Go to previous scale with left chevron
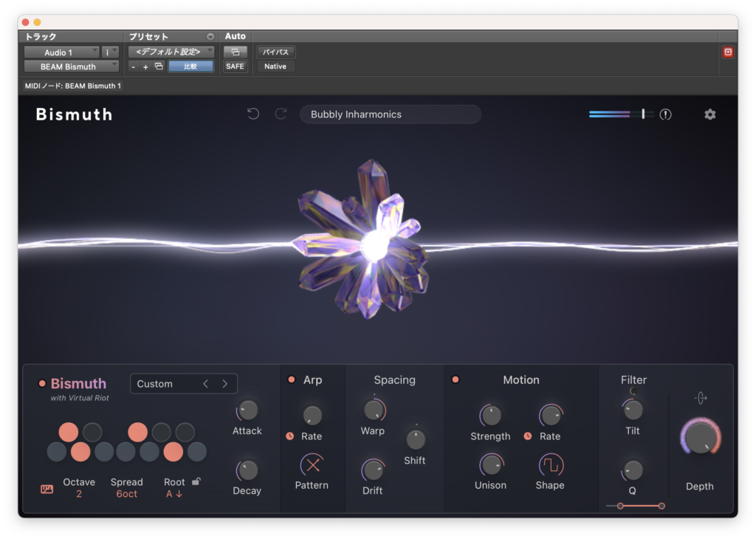756x539 pixels. (x=206, y=384)
